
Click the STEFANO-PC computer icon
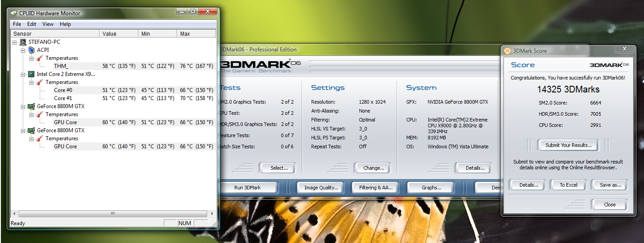point(23,42)
